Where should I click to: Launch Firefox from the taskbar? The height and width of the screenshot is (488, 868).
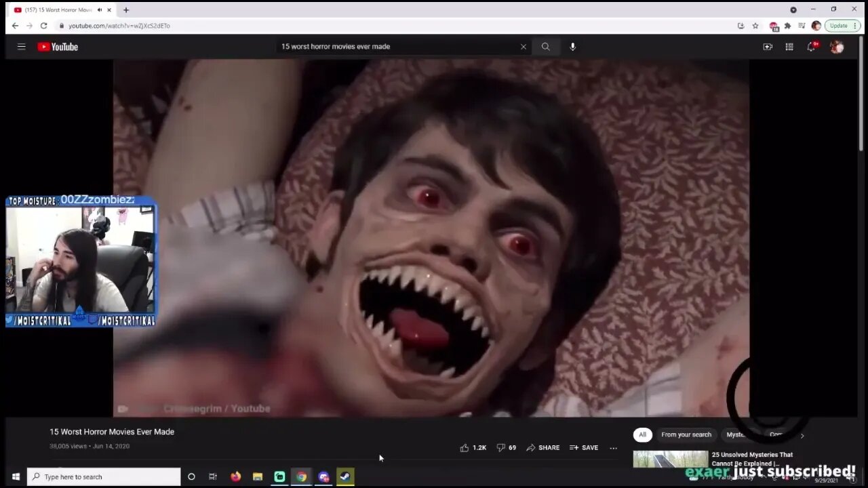pyautogui.click(x=235, y=476)
